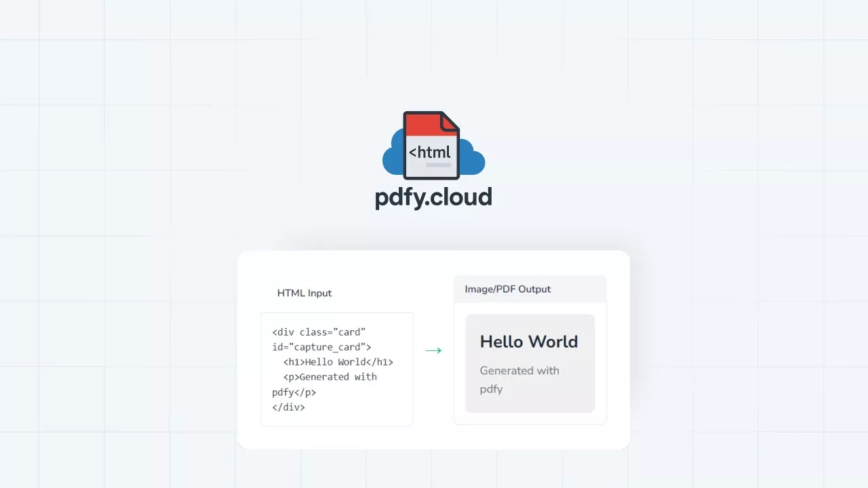Viewport: 868px width, 488px height.
Task: Open the pdfy.cloud wordmark link
Action: 433,197
